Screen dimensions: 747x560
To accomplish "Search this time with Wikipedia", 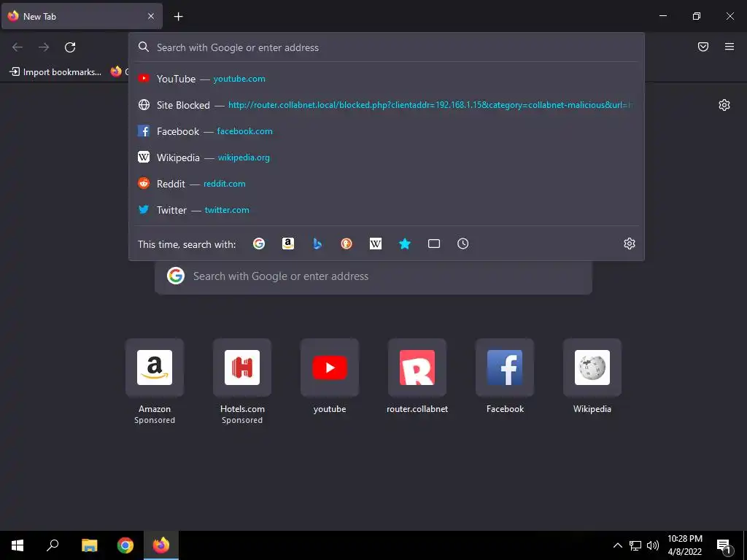I will pyautogui.click(x=376, y=244).
